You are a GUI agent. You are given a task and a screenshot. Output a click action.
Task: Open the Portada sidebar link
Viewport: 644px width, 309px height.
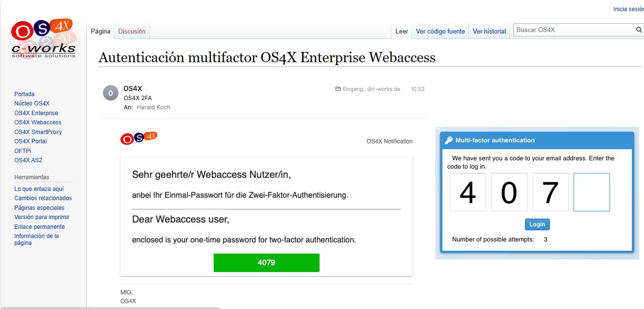[x=24, y=94]
